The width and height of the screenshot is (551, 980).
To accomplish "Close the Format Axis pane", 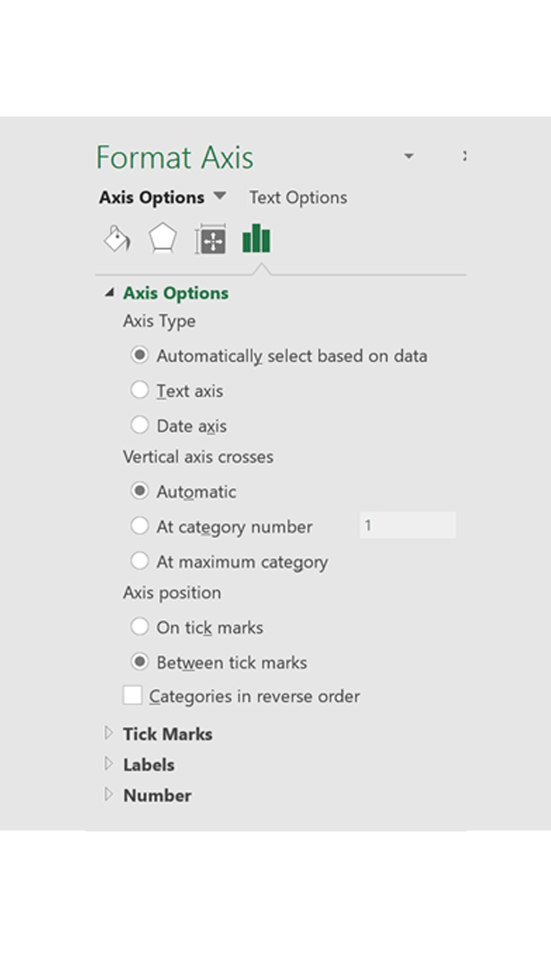I will click(464, 156).
